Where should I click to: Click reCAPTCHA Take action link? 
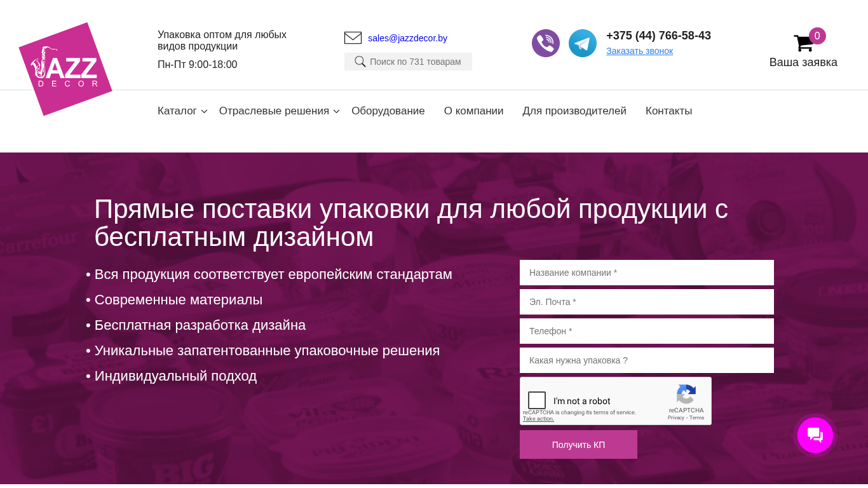[538, 419]
